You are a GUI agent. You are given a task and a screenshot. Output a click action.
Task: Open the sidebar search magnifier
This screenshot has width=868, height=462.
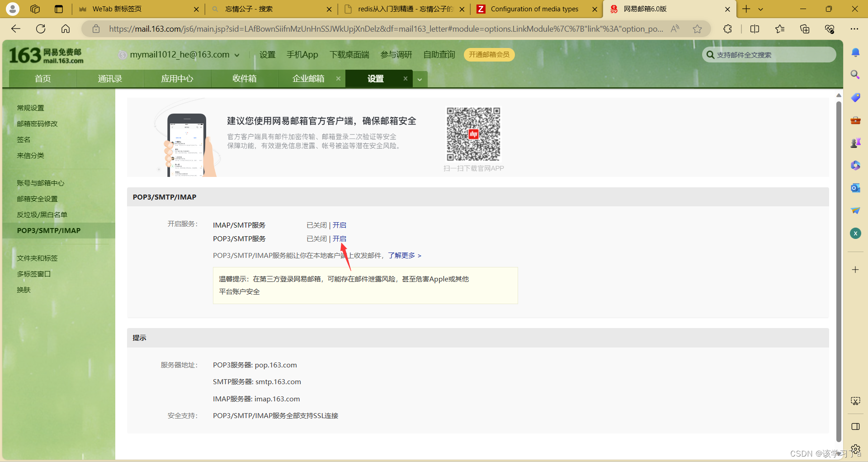(855, 75)
